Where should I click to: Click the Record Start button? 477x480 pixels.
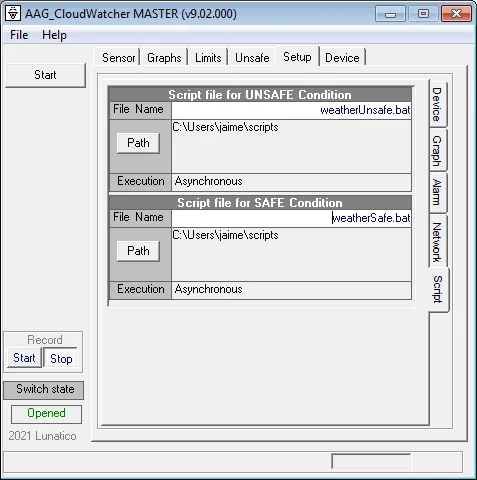pos(24,358)
